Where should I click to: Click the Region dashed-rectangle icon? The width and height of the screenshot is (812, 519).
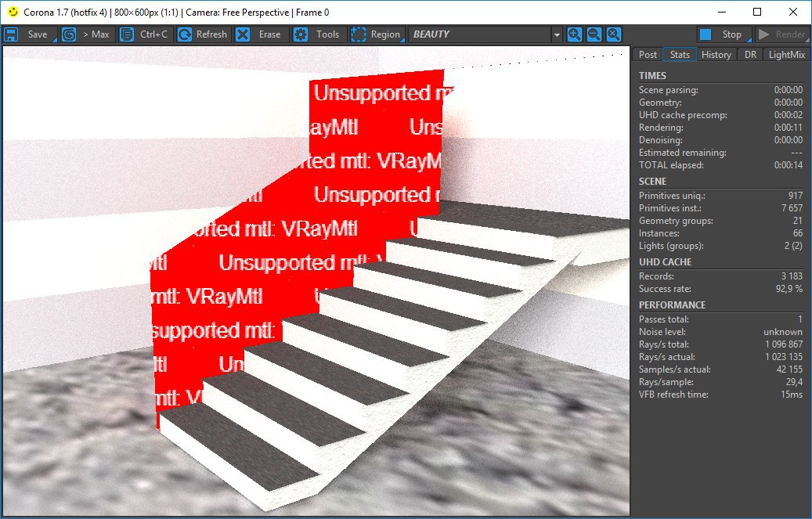358,34
